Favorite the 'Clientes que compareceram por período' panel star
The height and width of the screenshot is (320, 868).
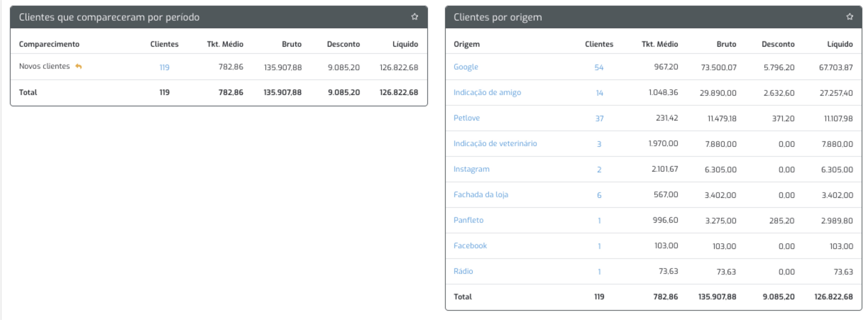click(x=414, y=16)
